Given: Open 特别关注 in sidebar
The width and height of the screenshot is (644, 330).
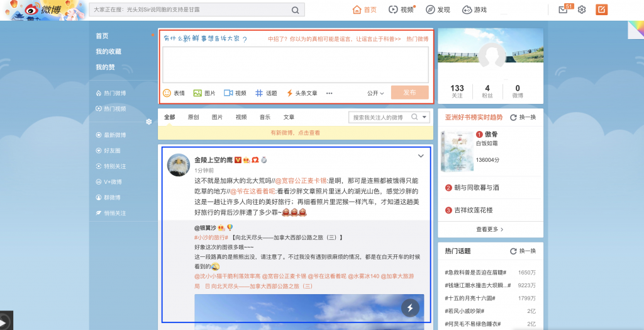Looking at the screenshot, I should tap(111, 167).
